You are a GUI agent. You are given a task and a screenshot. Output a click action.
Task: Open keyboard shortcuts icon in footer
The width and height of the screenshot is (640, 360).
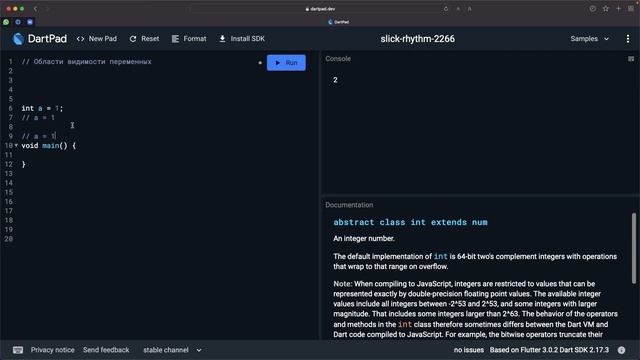point(18,350)
